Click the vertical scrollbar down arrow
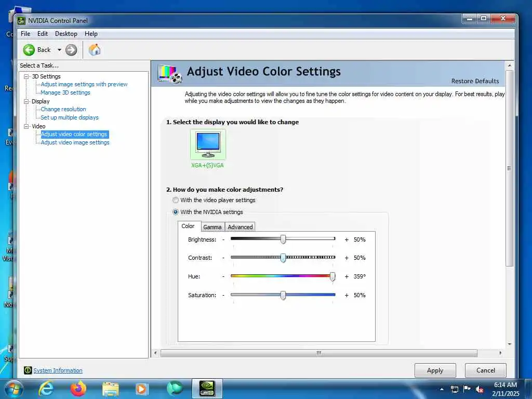532x399 pixels. [x=509, y=344]
